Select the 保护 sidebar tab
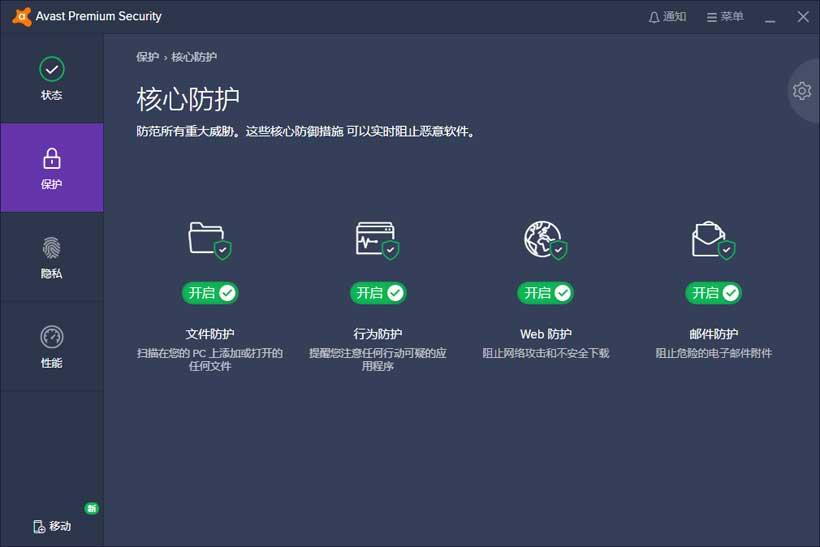820x547 pixels. pos(51,168)
